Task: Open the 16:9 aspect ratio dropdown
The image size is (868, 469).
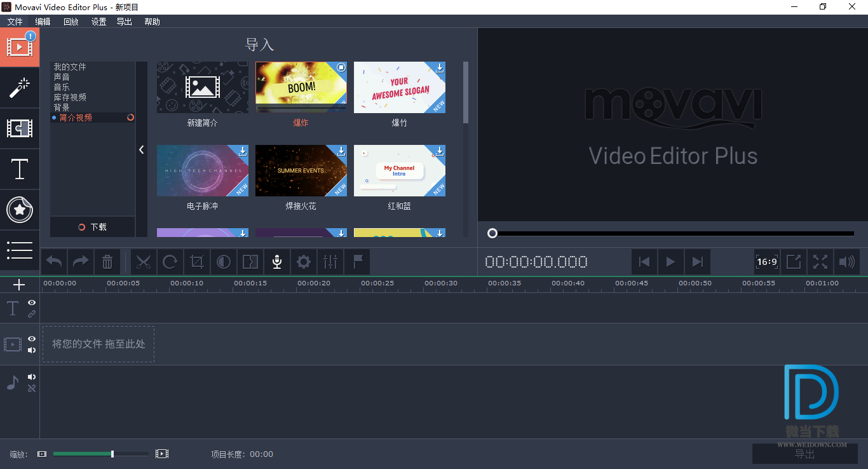Action: tap(767, 262)
